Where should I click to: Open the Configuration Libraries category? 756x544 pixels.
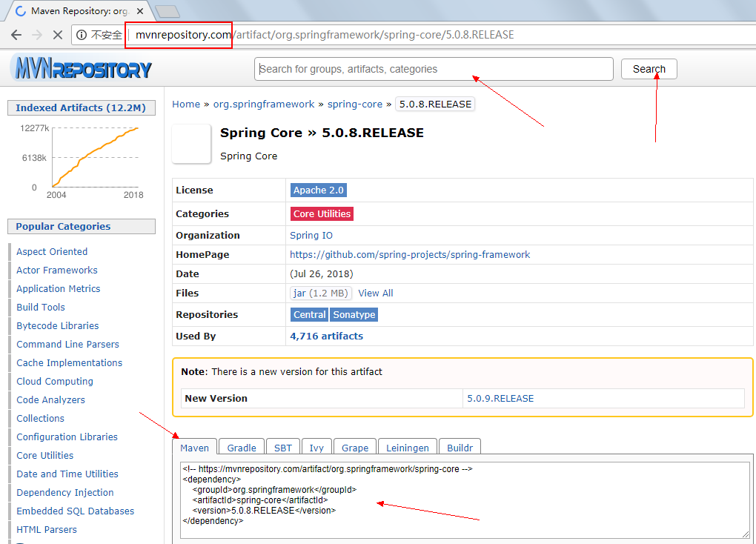pyautogui.click(x=67, y=437)
